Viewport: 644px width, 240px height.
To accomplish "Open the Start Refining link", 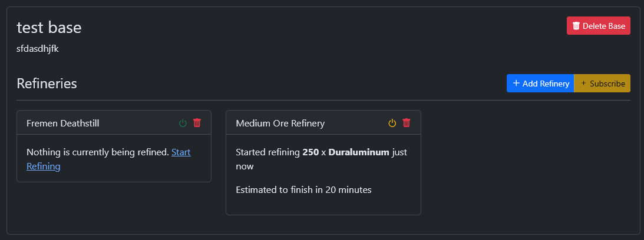I will [108, 159].
